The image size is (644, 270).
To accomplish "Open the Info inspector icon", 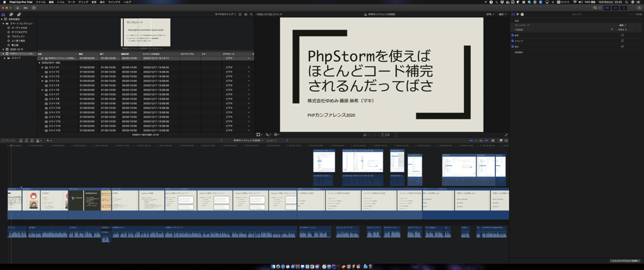I will 522,14.
